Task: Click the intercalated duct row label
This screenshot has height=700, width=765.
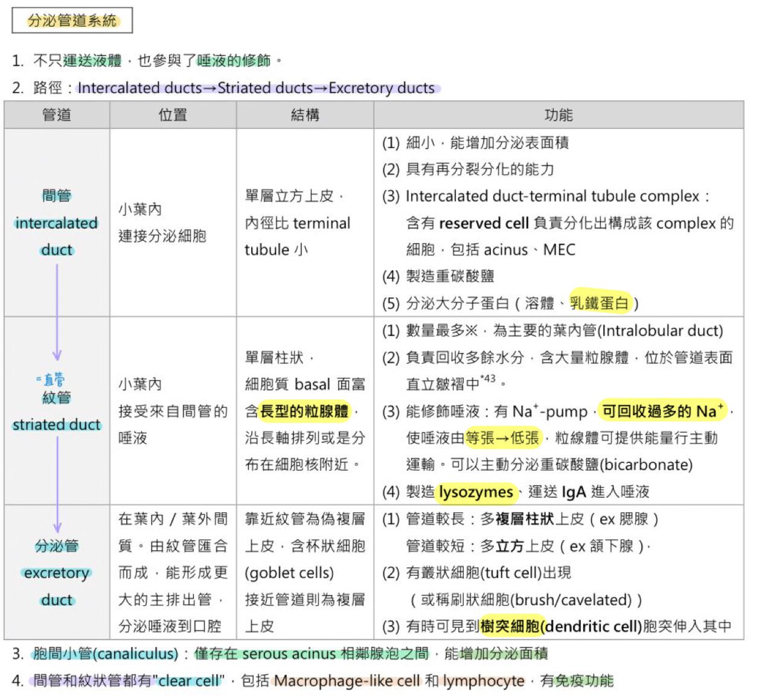Action: pyautogui.click(x=57, y=223)
